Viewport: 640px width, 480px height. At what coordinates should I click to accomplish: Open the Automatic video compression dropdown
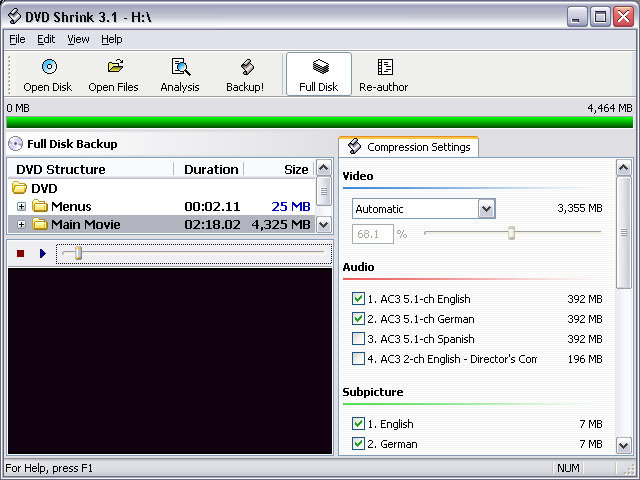[487, 209]
